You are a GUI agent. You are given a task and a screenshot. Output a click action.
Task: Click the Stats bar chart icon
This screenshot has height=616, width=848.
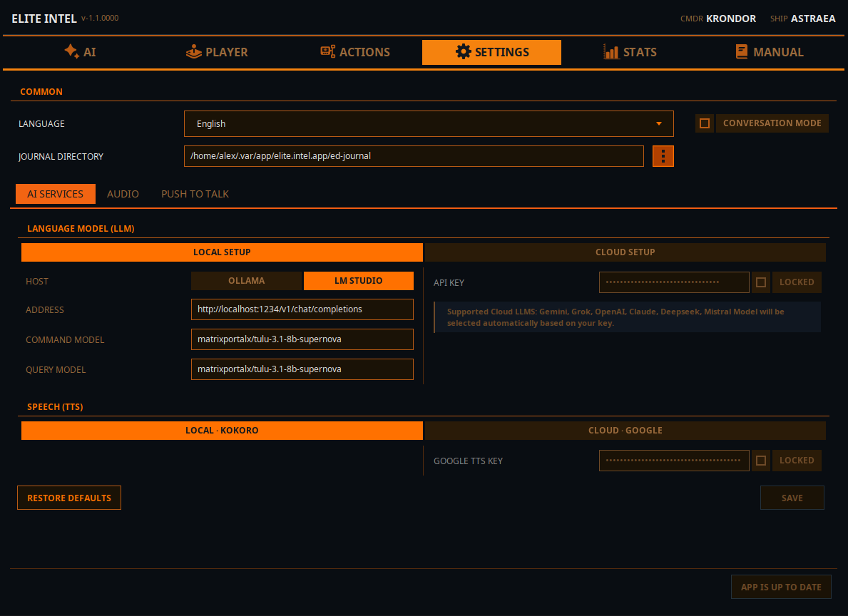click(611, 52)
